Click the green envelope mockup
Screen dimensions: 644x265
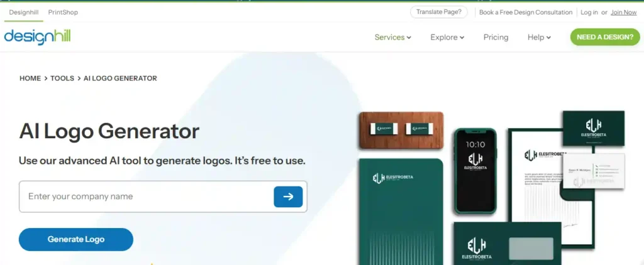point(508,244)
